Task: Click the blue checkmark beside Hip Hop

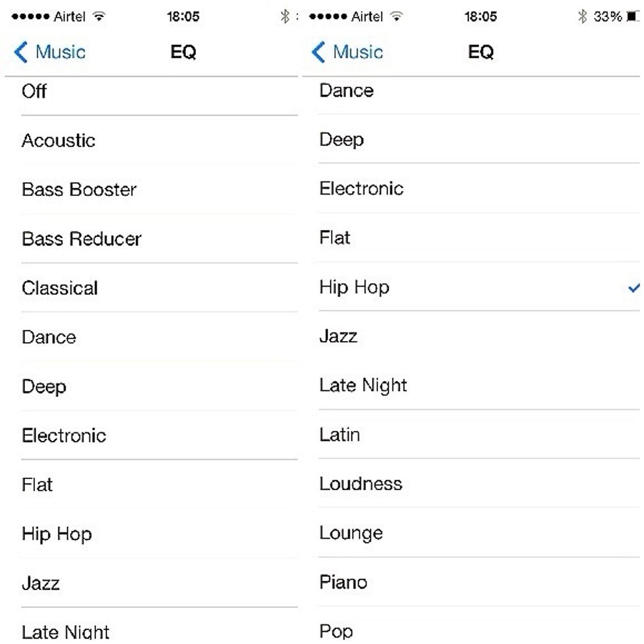Action: (633, 287)
